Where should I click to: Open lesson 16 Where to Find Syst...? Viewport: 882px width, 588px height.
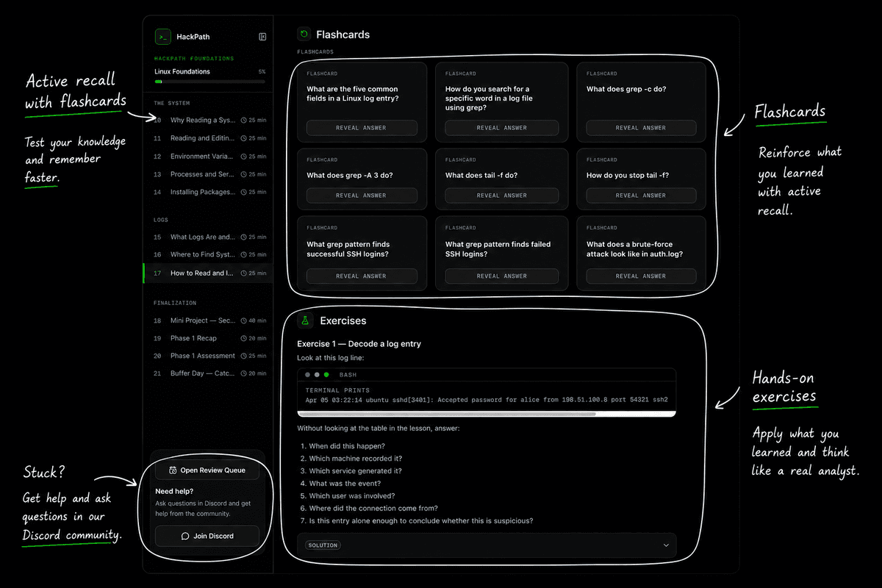click(x=209, y=254)
